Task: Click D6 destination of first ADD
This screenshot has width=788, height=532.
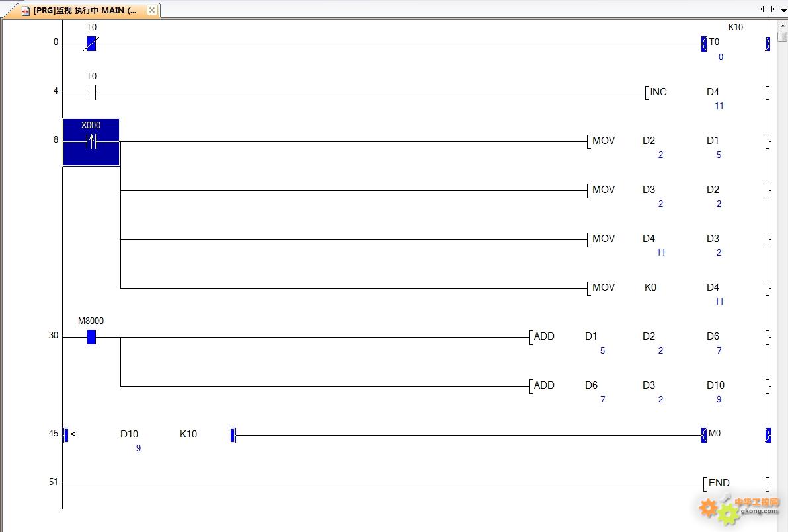Action: pos(713,336)
